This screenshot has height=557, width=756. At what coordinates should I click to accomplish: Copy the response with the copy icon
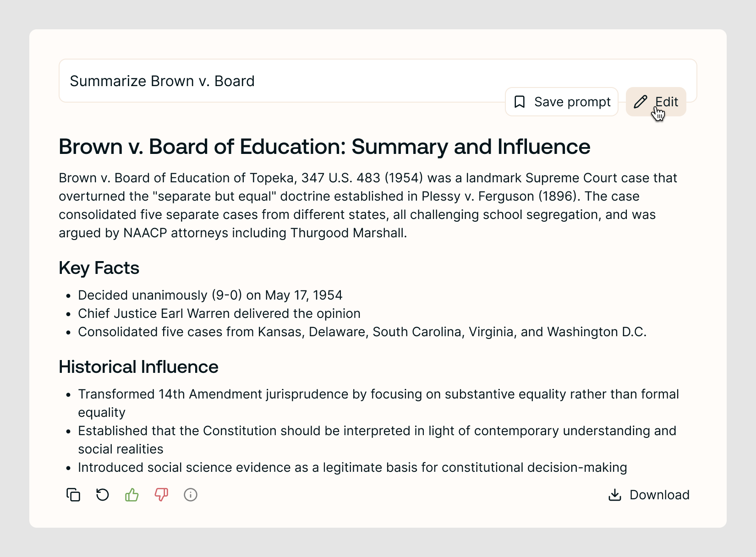click(x=73, y=495)
